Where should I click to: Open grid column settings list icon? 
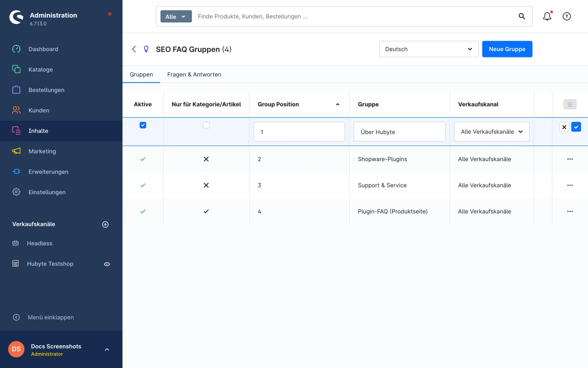570,105
